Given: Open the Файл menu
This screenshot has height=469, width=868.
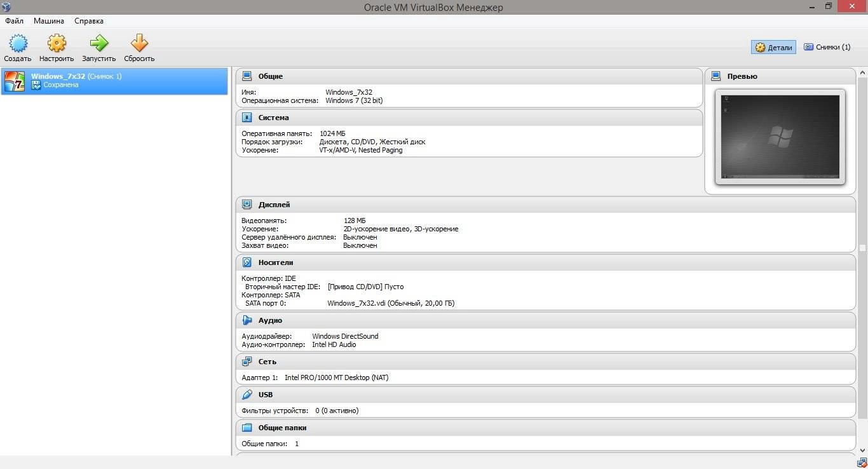Looking at the screenshot, I should [14, 21].
